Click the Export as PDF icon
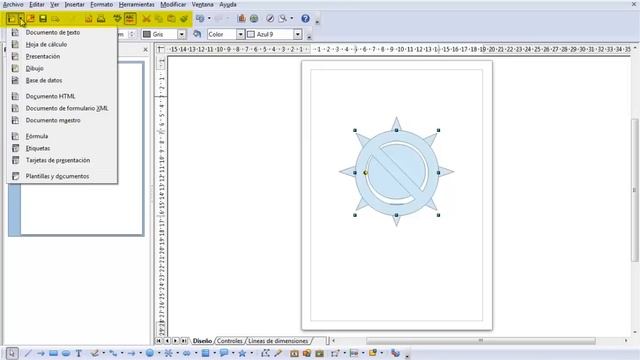 pos(89,19)
